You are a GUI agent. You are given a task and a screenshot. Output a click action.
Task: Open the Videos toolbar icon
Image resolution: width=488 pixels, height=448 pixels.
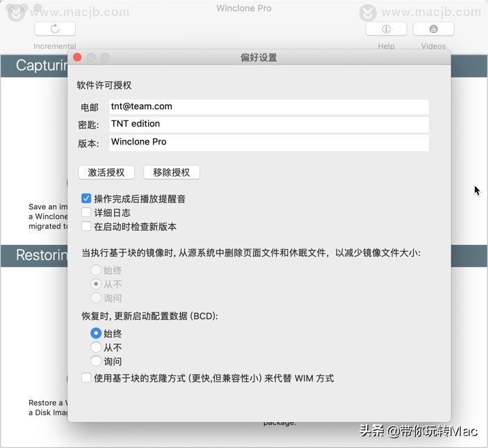tap(433, 29)
